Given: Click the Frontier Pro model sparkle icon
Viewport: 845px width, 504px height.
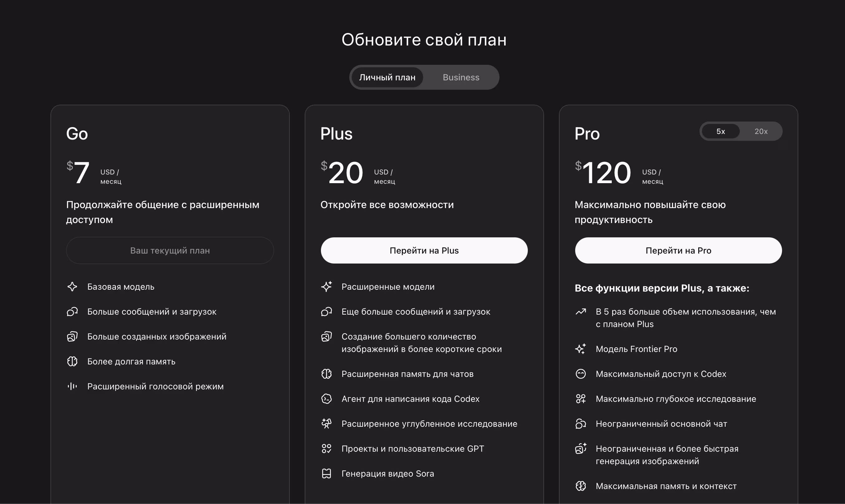Looking at the screenshot, I should pyautogui.click(x=581, y=349).
